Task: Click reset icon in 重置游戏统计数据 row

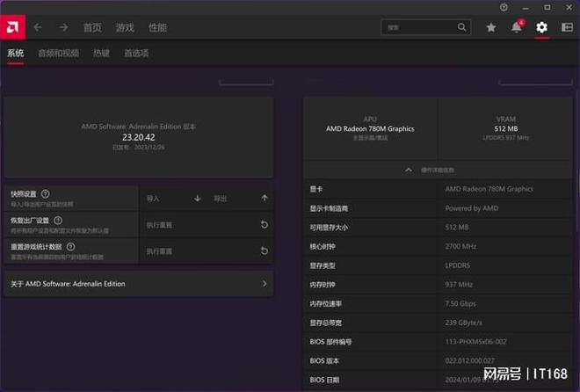Action: click(265, 251)
